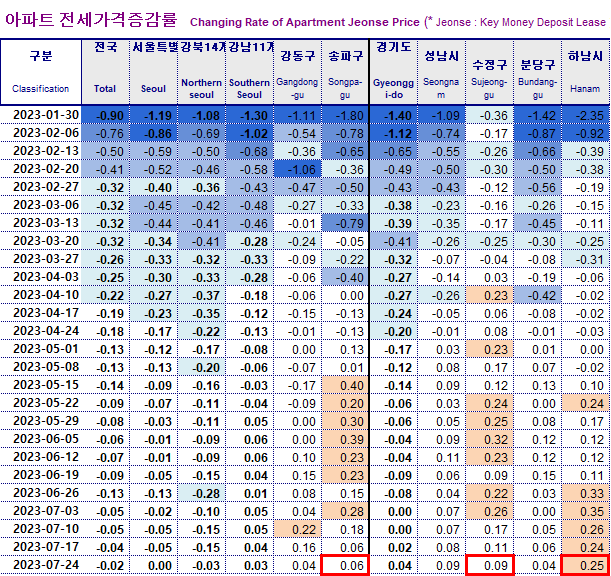Image resolution: width=611 pixels, height=576 pixels.
Task: Select the 2023-02-06 date row
Action: (41, 133)
